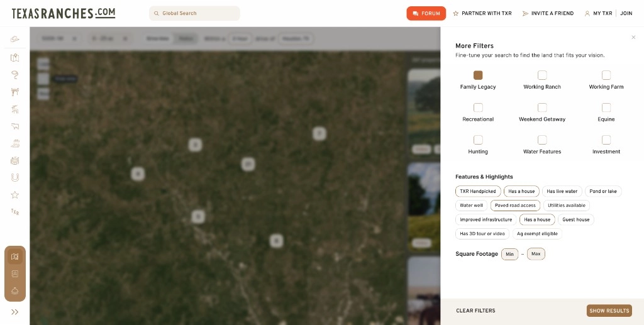Select the Guest house chip

[x=576, y=219]
